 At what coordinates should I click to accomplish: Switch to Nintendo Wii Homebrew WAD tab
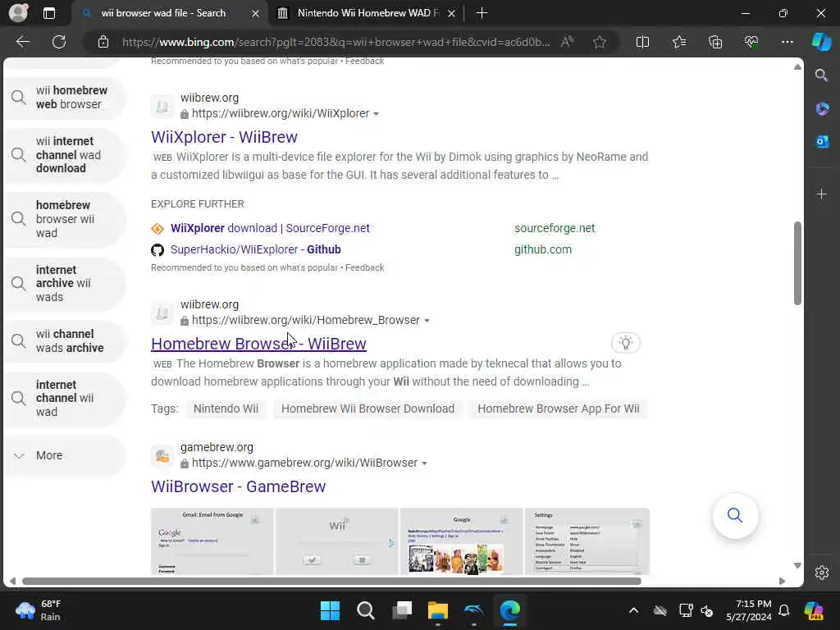[x=366, y=13]
